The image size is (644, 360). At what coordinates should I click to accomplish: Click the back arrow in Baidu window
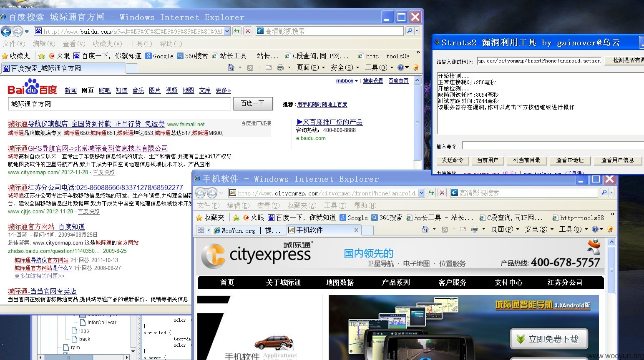pos(6,31)
